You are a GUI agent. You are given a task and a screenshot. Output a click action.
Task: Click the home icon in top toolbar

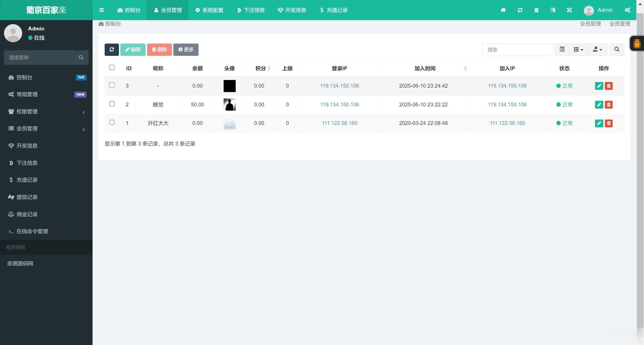coord(503,10)
